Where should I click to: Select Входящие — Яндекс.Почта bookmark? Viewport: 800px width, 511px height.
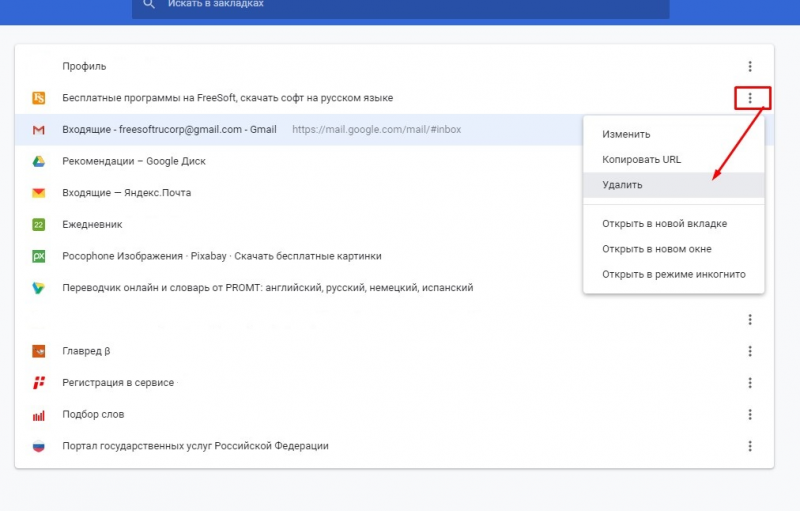(x=299, y=193)
